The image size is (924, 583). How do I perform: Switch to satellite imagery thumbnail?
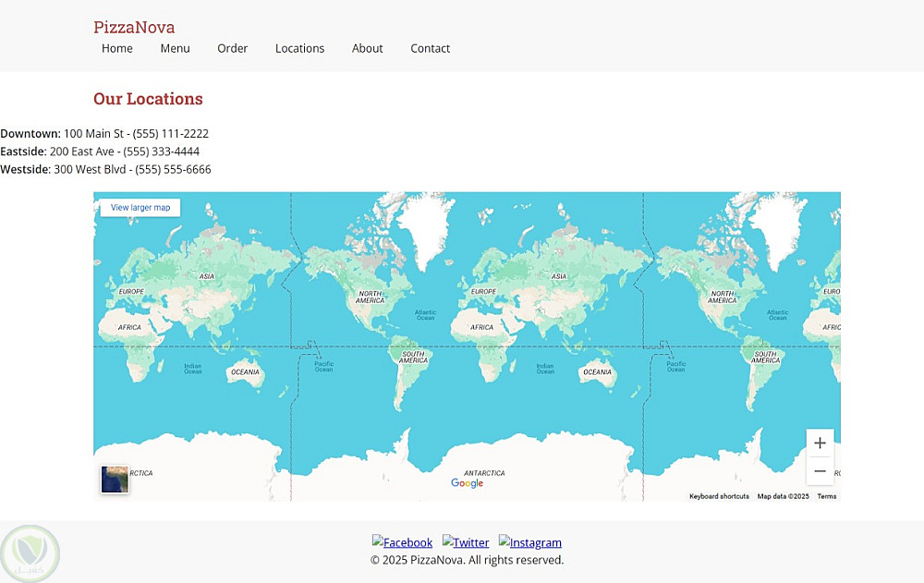click(x=115, y=480)
